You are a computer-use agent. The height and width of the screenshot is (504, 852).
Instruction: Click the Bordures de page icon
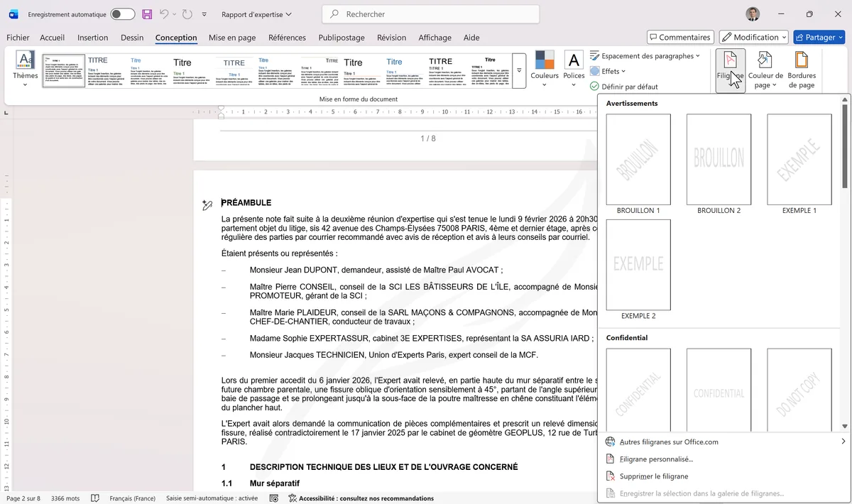tap(801, 67)
